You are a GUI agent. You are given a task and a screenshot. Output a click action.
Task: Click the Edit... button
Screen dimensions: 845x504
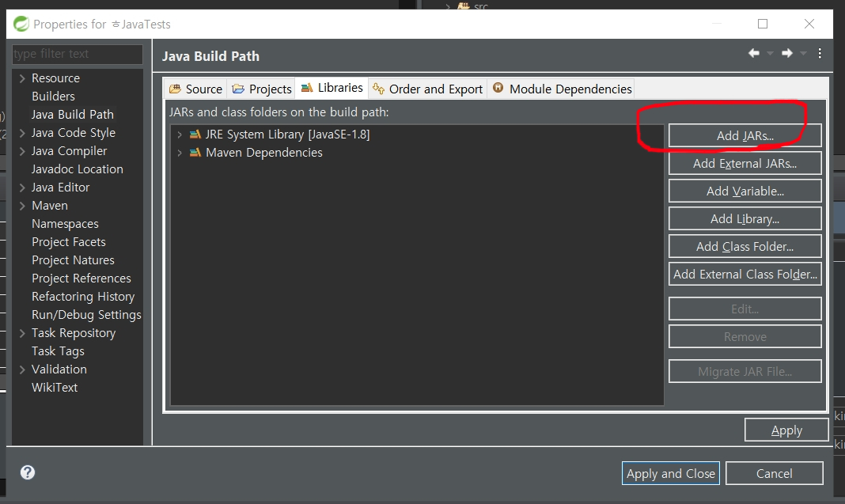pyautogui.click(x=745, y=309)
